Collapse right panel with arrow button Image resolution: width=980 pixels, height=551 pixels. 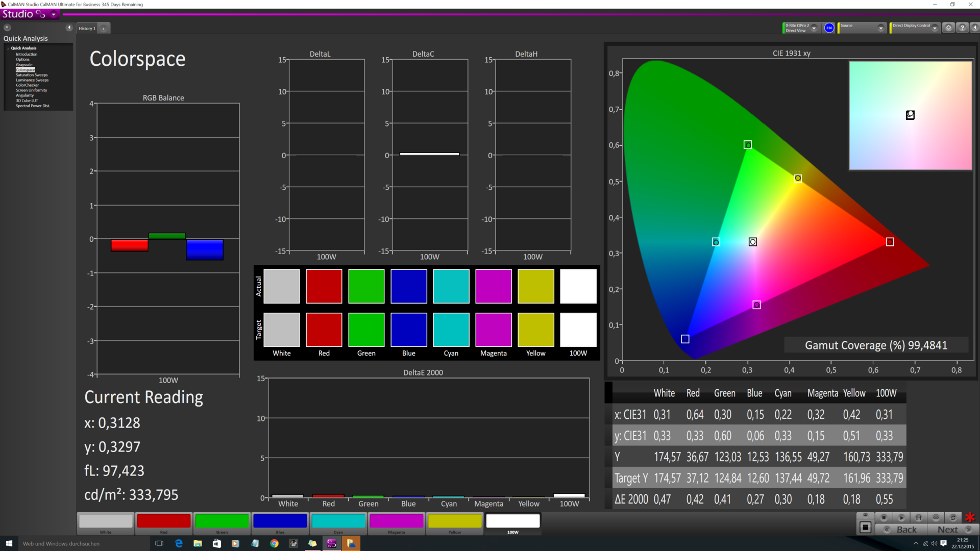click(x=974, y=28)
